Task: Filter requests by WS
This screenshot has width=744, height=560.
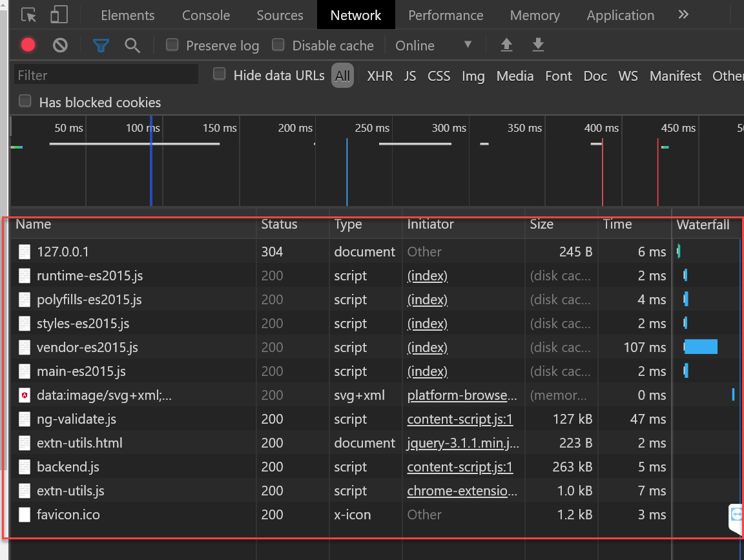Action: (628, 76)
